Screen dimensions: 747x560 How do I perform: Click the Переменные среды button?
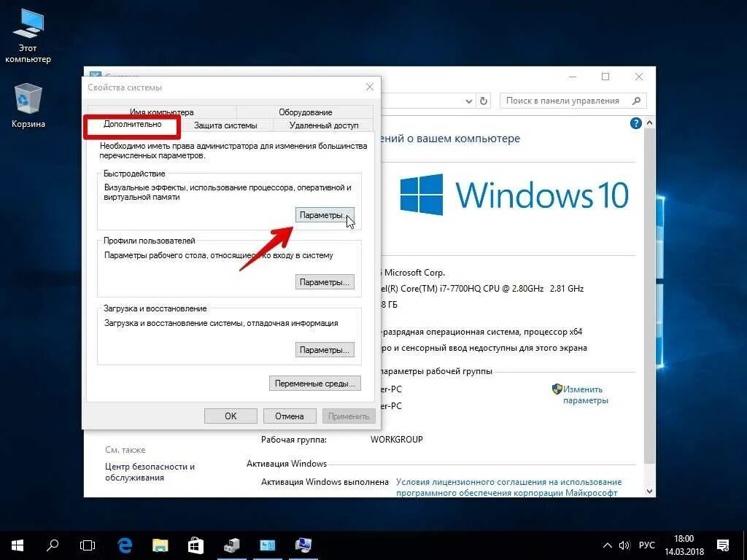(x=315, y=384)
